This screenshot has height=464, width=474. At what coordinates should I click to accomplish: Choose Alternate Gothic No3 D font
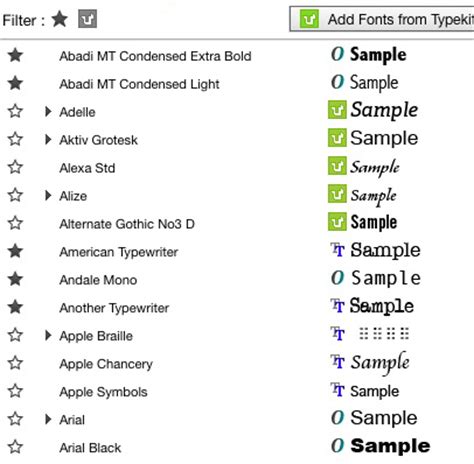pos(127,224)
